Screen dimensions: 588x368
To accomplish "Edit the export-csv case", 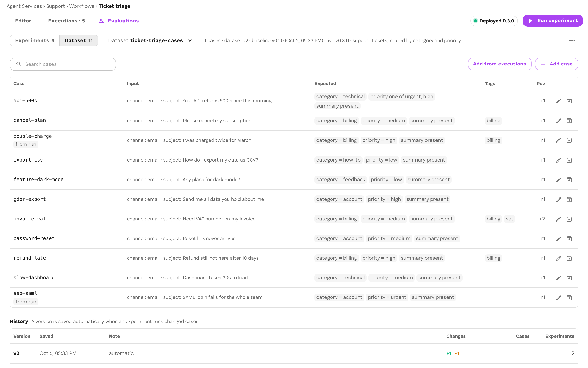I will (558, 160).
